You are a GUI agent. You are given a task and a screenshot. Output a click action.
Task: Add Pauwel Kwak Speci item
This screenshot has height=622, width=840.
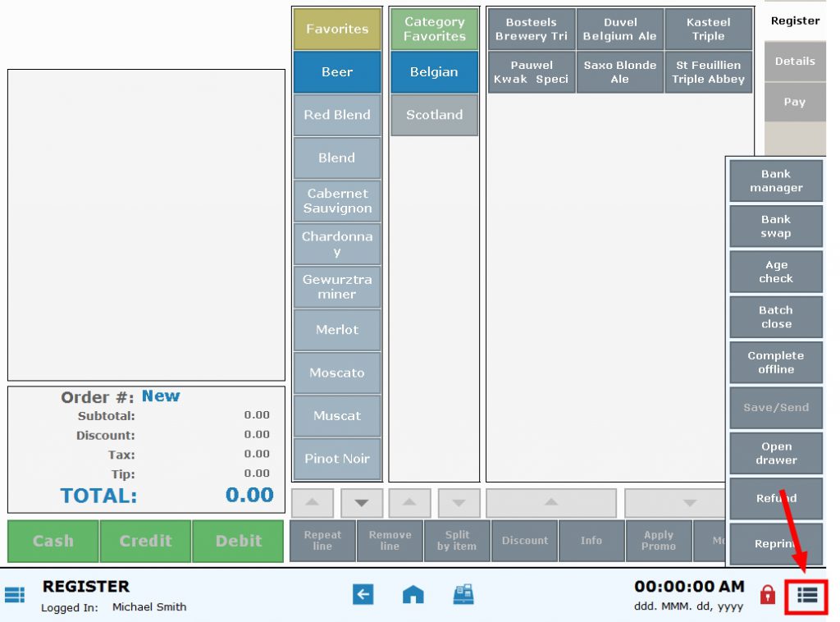pos(532,71)
